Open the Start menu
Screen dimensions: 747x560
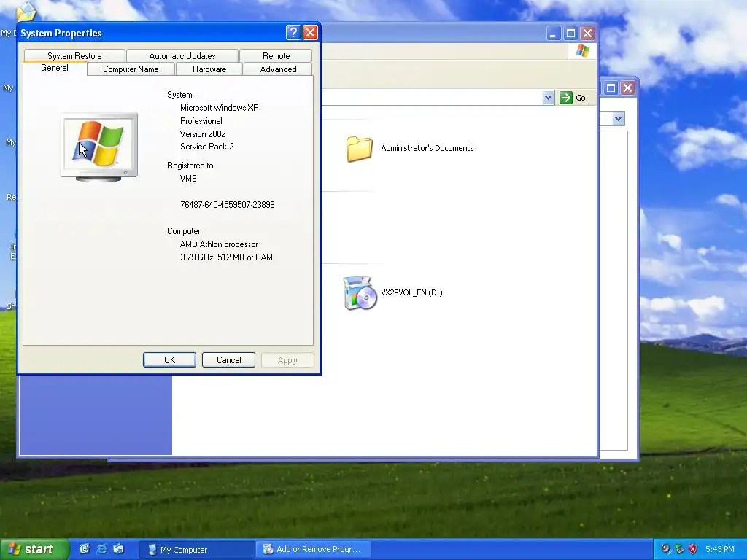pos(34,549)
